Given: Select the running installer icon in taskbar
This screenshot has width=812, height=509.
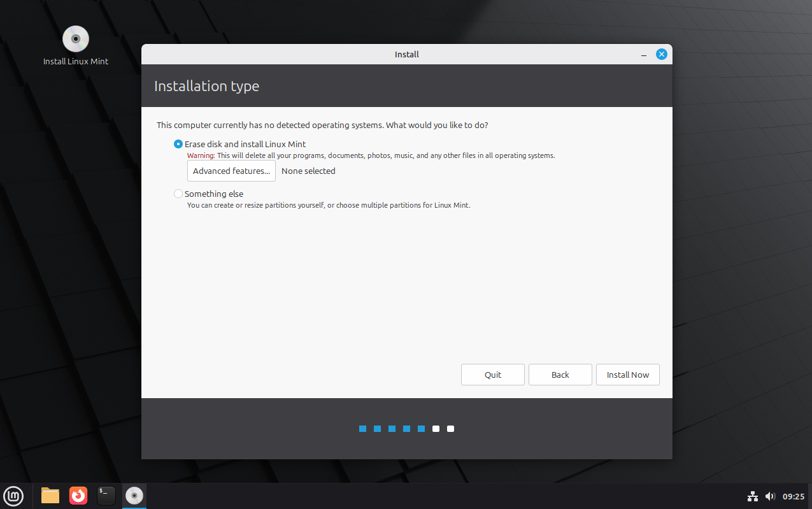Looking at the screenshot, I should click(134, 495).
